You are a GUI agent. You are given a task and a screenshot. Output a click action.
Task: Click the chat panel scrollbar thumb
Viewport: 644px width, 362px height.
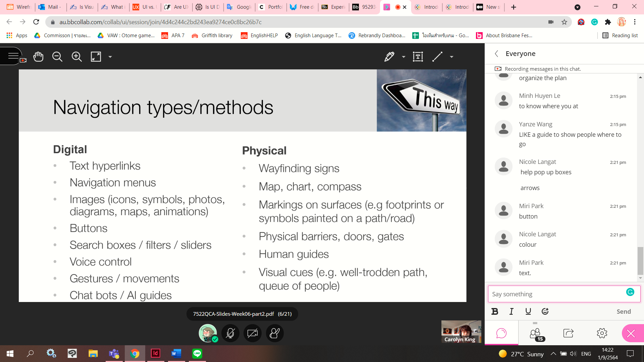pyautogui.click(x=640, y=260)
